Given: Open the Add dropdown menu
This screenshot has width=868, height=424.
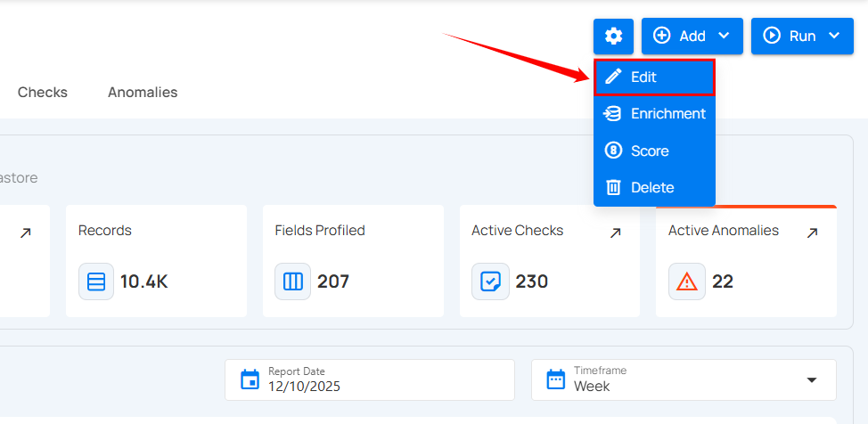Looking at the screenshot, I should coord(692,37).
